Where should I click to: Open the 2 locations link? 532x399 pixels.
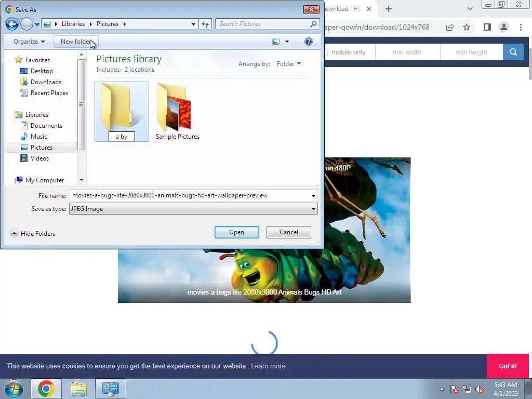139,70
